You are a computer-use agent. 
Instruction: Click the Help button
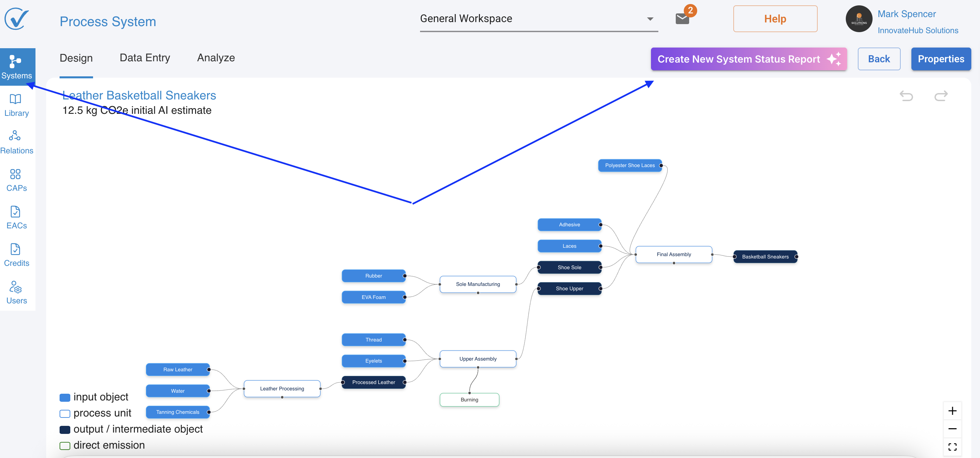(775, 19)
